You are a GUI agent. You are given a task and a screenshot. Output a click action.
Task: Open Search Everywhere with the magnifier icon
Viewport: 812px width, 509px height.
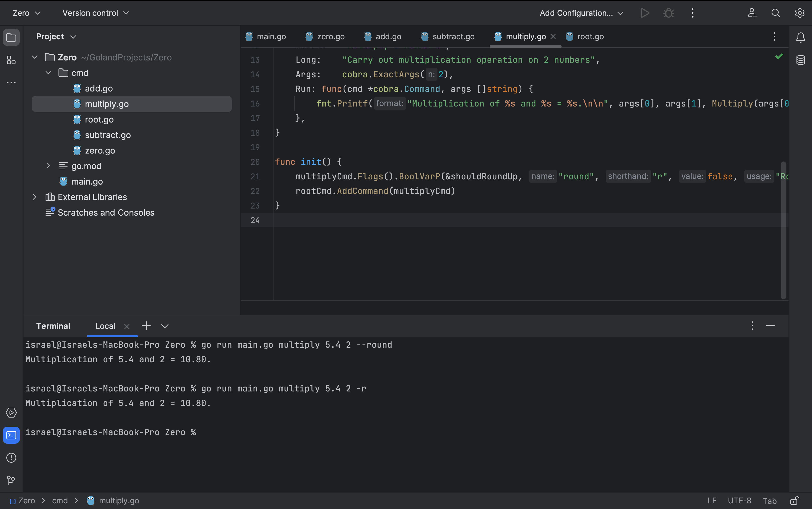(x=776, y=13)
